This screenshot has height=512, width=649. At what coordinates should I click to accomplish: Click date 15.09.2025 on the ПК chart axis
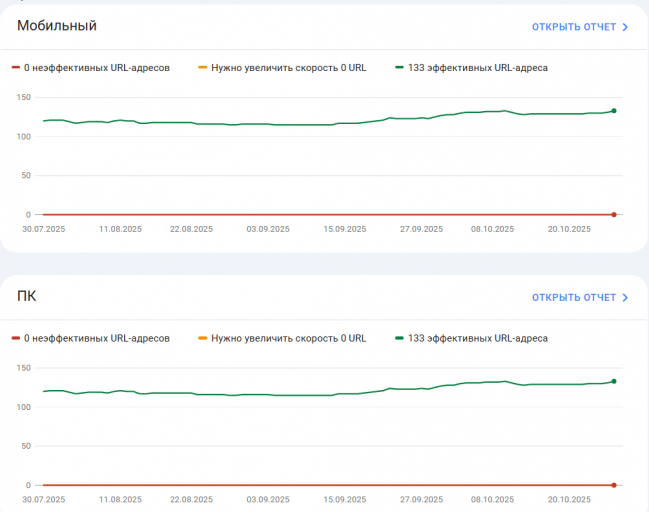pyautogui.click(x=345, y=500)
